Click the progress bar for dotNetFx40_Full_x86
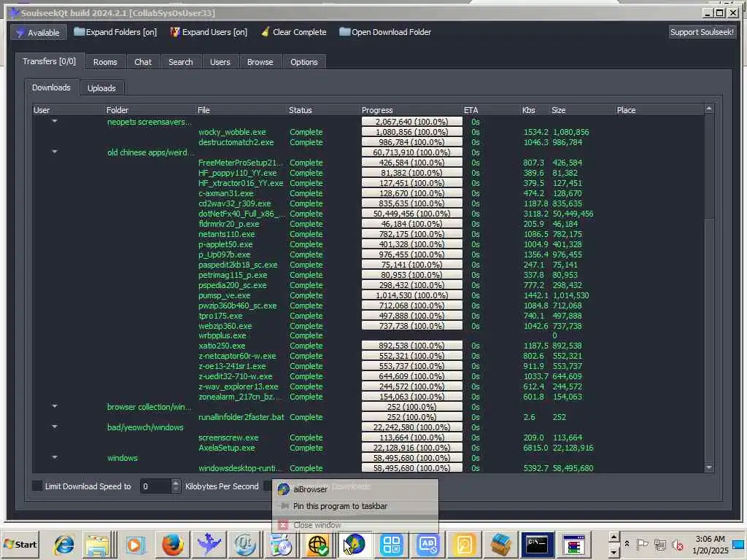The height and width of the screenshot is (560, 747). click(411, 214)
